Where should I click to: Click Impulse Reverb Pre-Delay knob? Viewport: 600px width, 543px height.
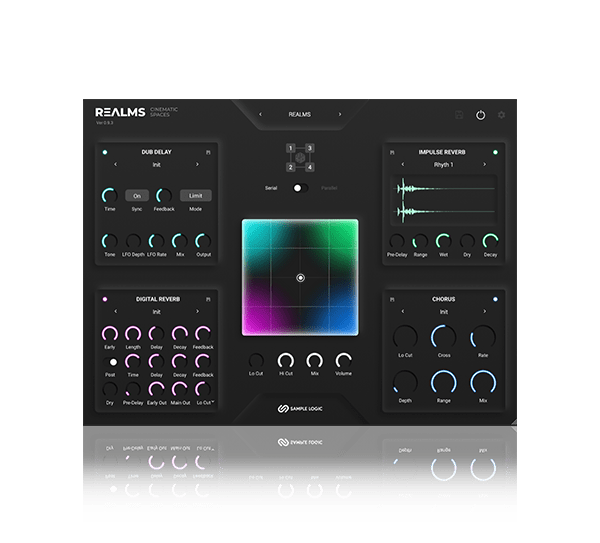click(397, 241)
